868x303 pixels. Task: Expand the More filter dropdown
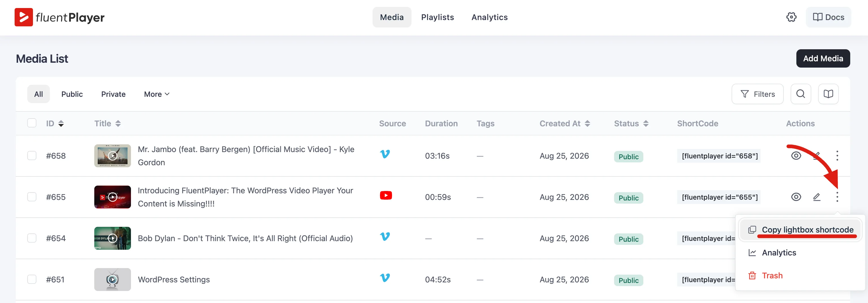[157, 94]
